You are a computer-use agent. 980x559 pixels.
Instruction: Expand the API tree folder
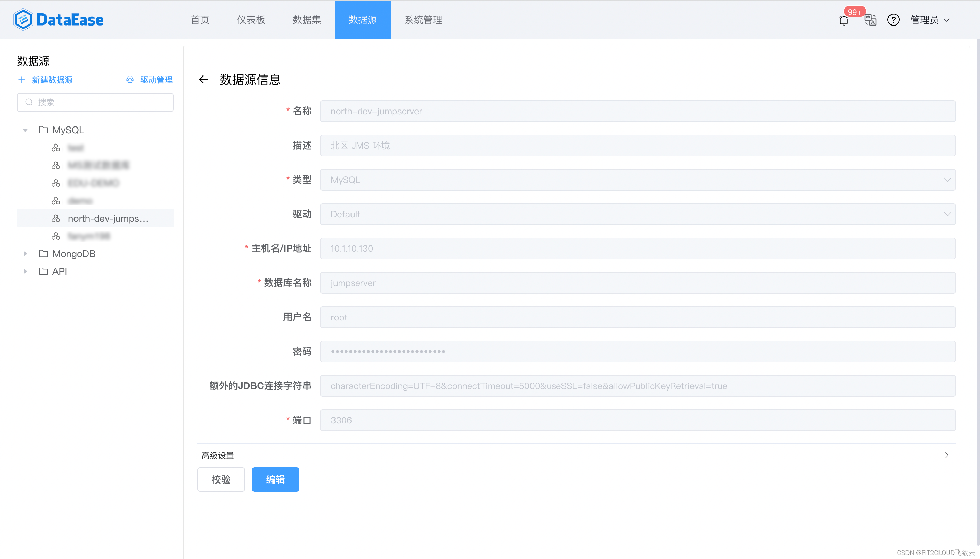(26, 271)
